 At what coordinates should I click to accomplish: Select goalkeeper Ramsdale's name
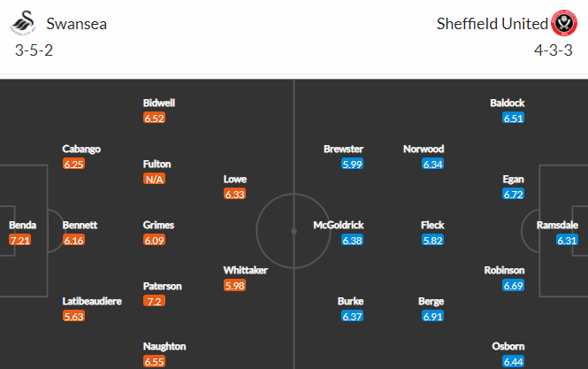pos(558,225)
